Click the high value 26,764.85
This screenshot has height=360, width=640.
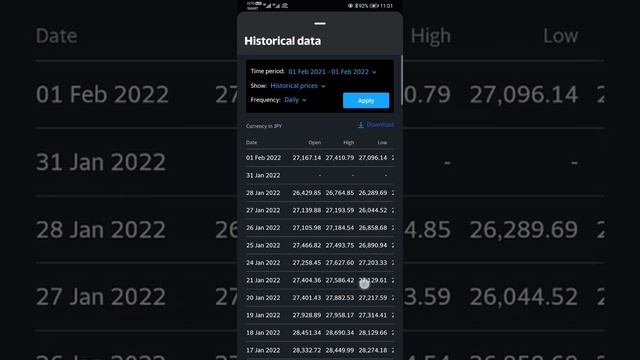click(x=340, y=193)
